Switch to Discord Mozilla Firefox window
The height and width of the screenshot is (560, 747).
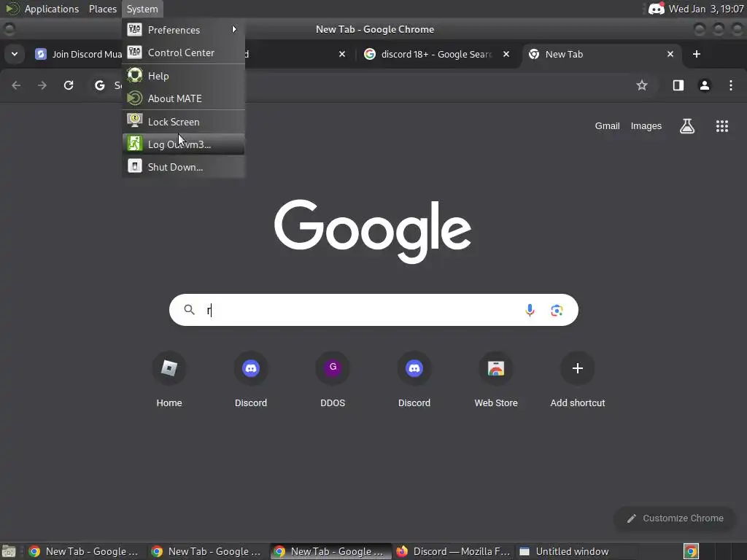452,551
